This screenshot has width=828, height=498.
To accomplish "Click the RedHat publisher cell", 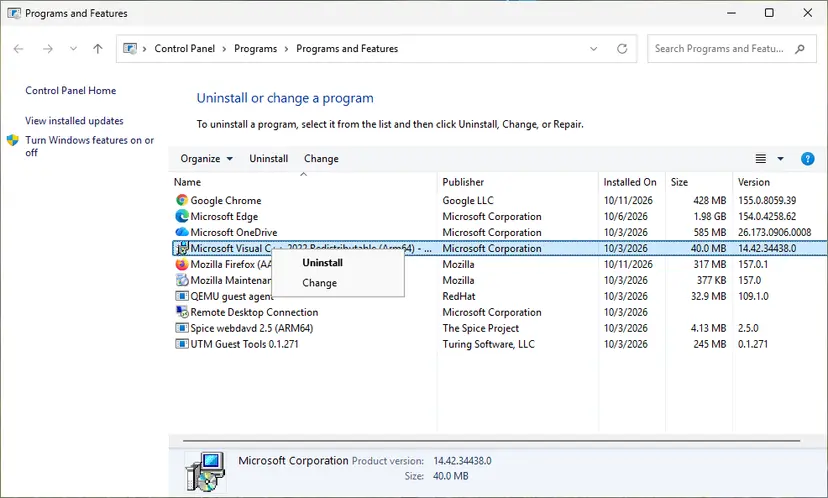I will coord(459,296).
